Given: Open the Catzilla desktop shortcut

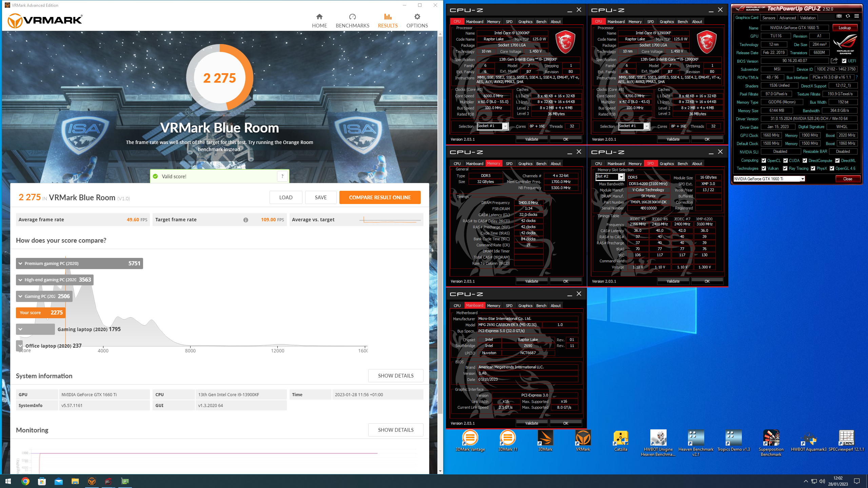Looking at the screenshot, I should click(x=620, y=441).
